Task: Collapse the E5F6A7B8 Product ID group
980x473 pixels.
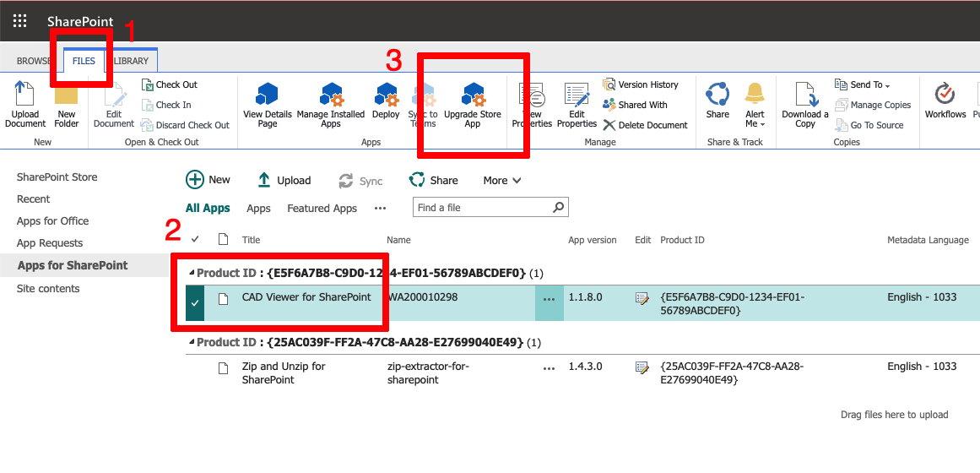Action: click(192, 273)
